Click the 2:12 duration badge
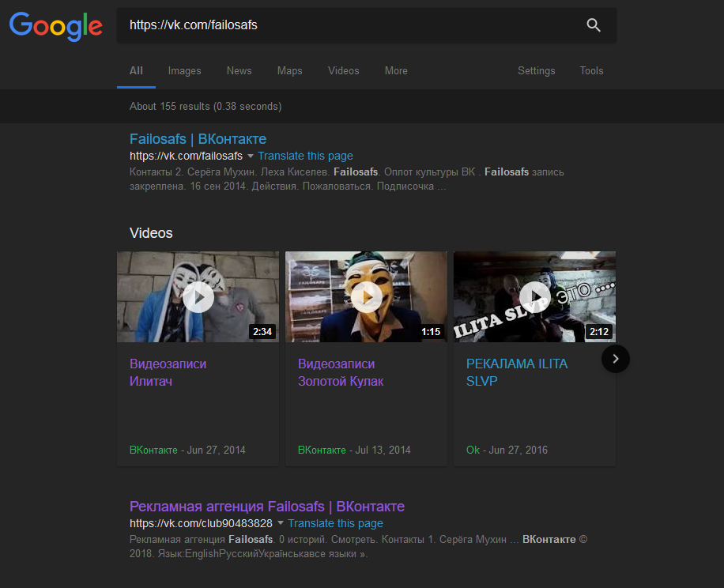This screenshot has height=588, width=724. click(x=599, y=331)
